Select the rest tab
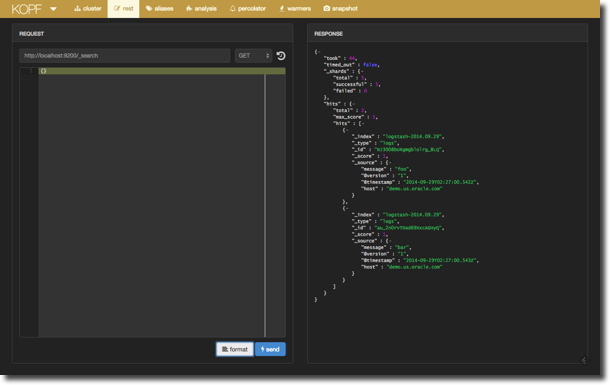 click(x=123, y=9)
